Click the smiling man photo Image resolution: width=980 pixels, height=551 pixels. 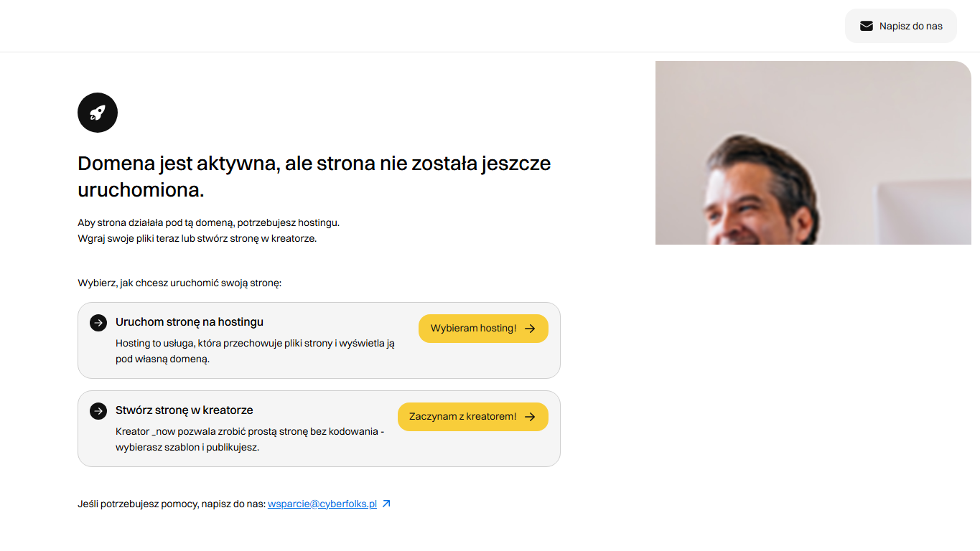(x=813, y=153)
